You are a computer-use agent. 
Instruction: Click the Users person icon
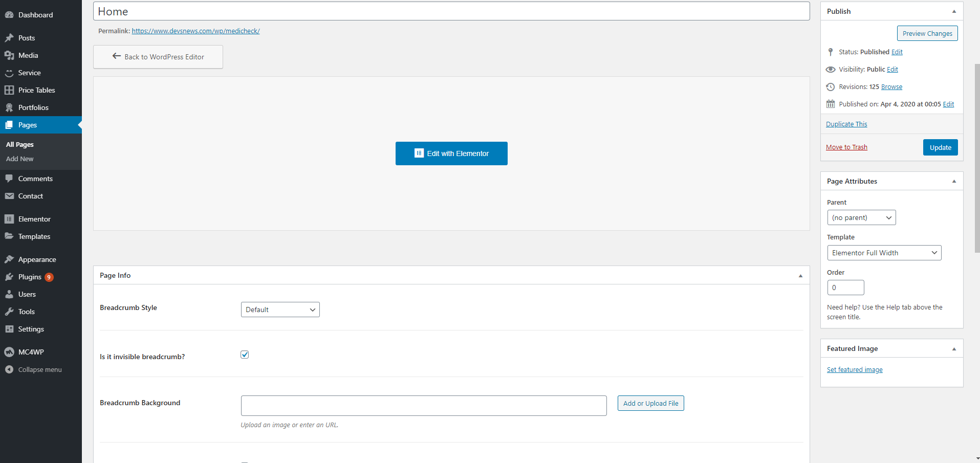click(9, 294)
